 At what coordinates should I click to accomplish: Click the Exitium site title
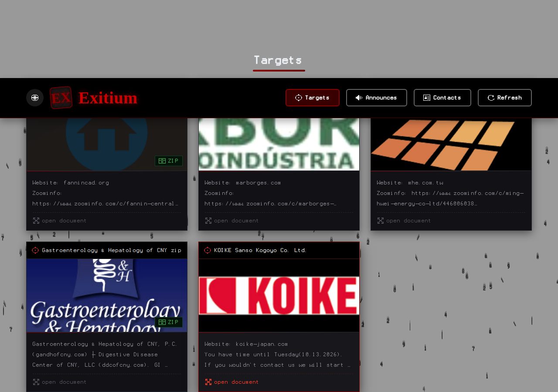(108, 98)
